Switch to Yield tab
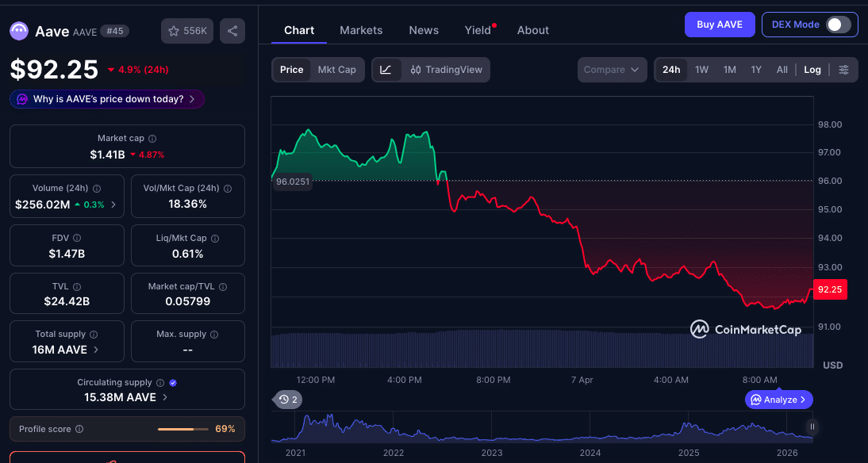 pyautogui.click(x=478, y=30)
